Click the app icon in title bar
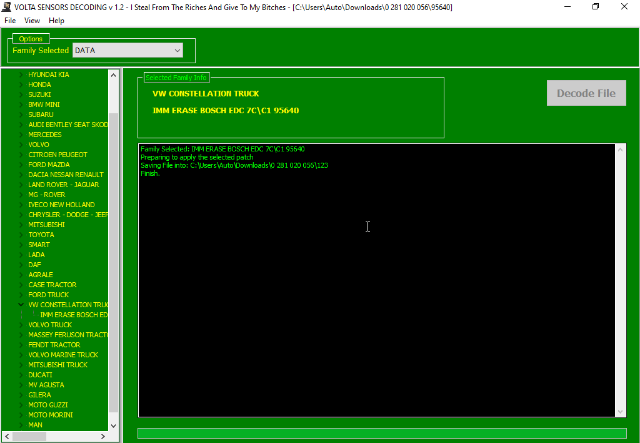This screenshot has width=640, height=443. 7,7
